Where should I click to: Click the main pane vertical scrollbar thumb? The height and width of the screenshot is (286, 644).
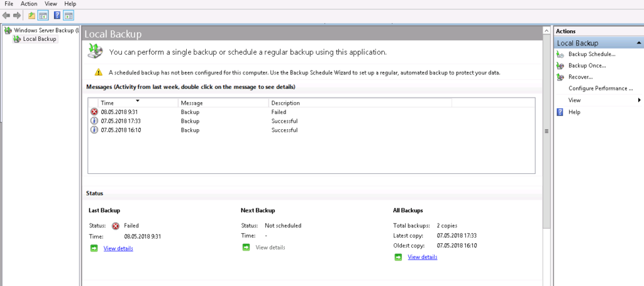coord(547,131)
